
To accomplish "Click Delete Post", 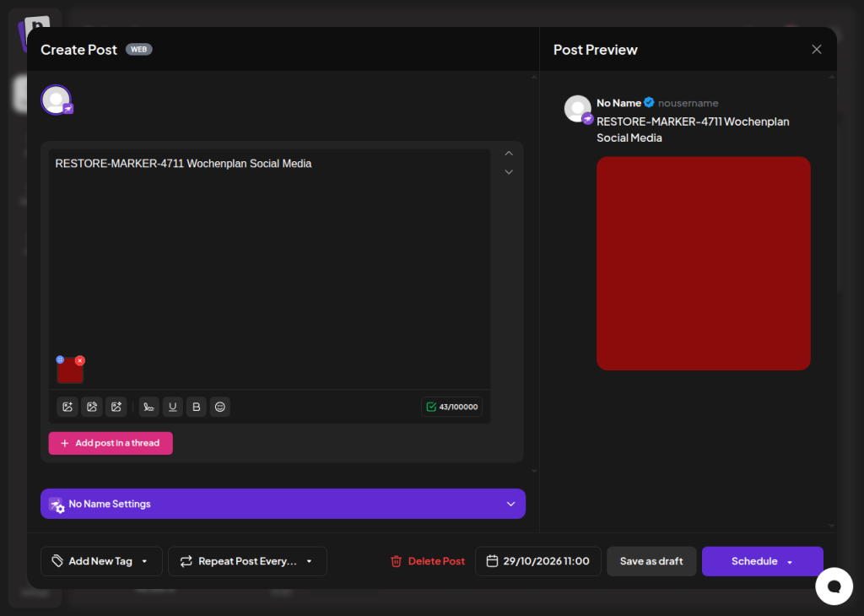I will coord(428,561).
